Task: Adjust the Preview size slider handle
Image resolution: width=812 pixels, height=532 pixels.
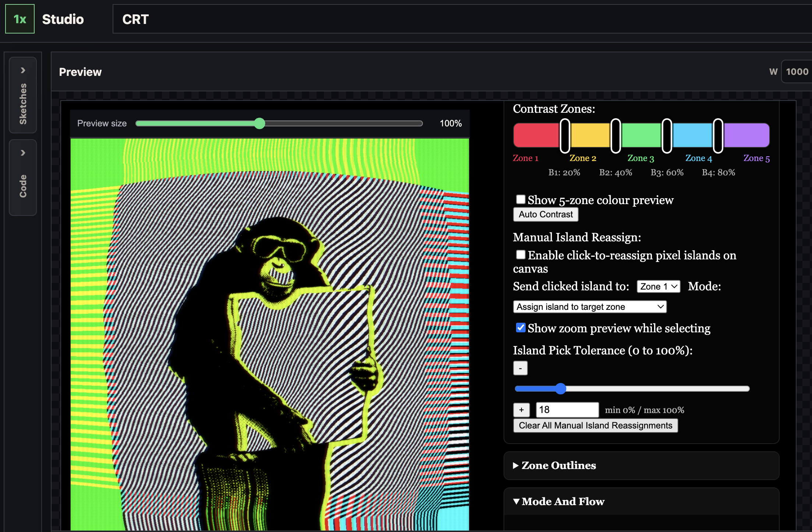Action: [x=260, y=123]
